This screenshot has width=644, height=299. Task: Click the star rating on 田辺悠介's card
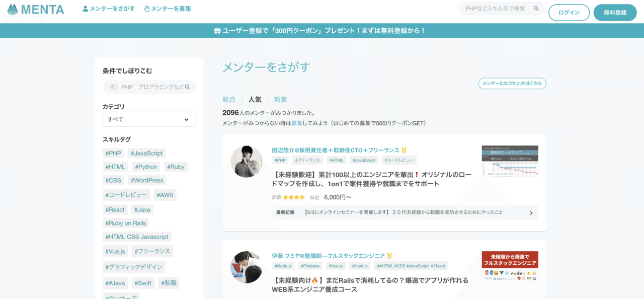tap(294, 197)
